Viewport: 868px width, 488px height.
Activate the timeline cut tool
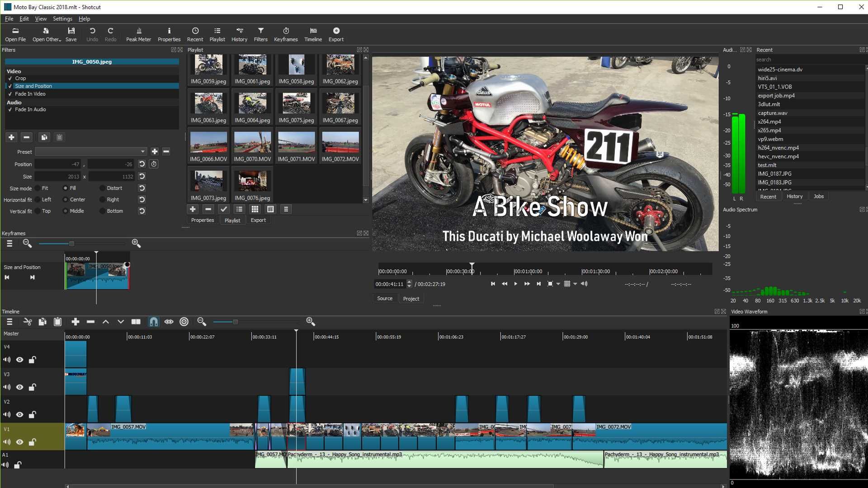(x=27, y=321)
